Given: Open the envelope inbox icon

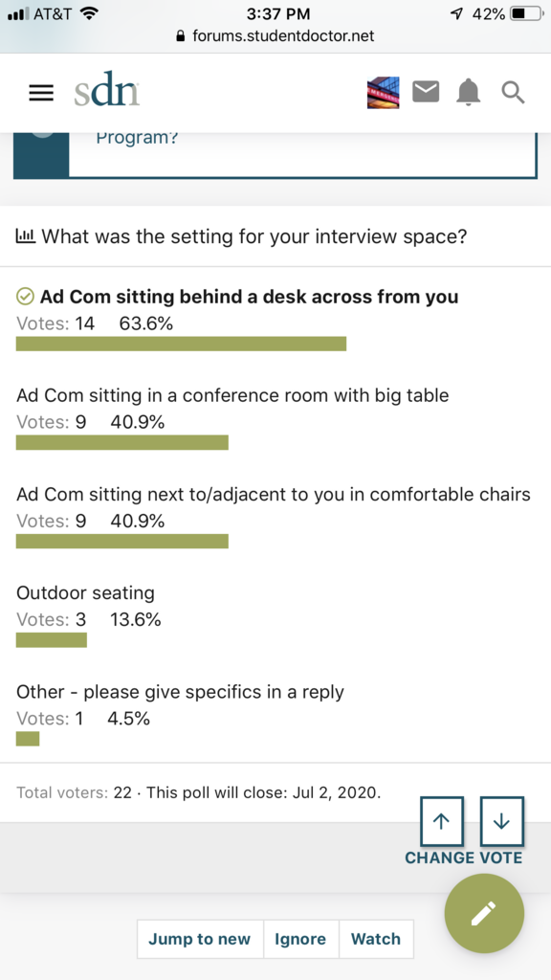Looking at the screenshot, I should [x=426, y=93].
